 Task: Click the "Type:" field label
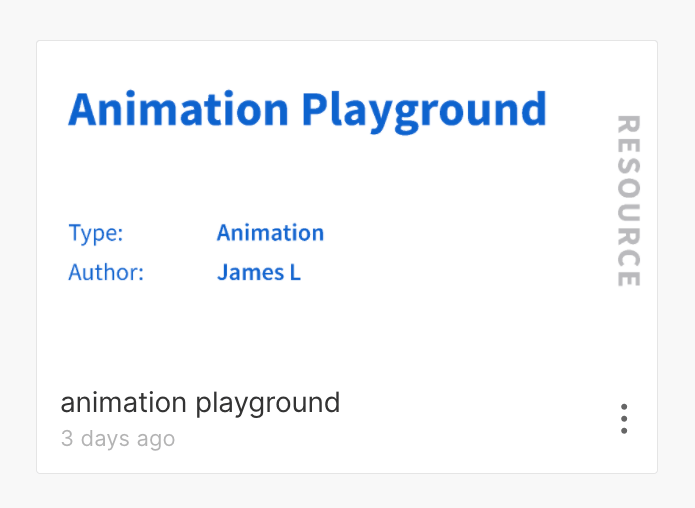(96, 234)
